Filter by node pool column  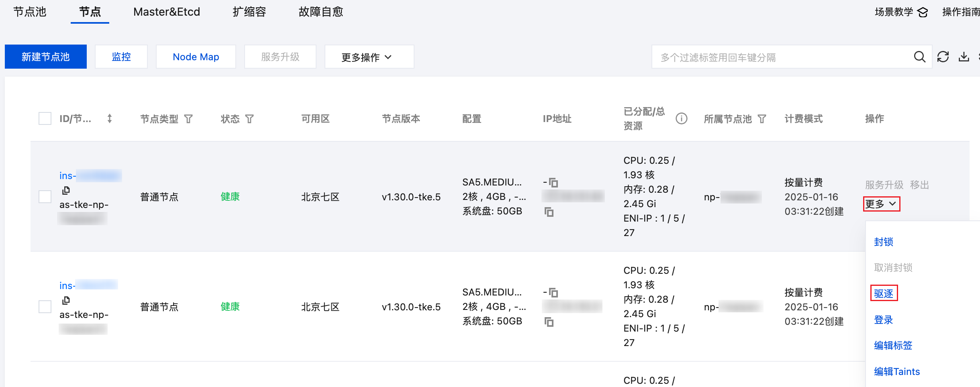click(762, 119)
